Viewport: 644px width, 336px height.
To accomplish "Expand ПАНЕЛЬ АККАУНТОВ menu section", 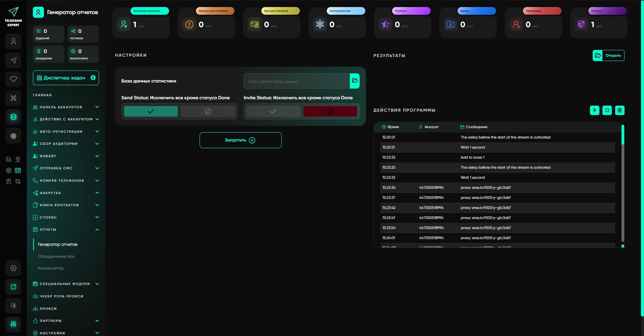I will pos(66,107).
